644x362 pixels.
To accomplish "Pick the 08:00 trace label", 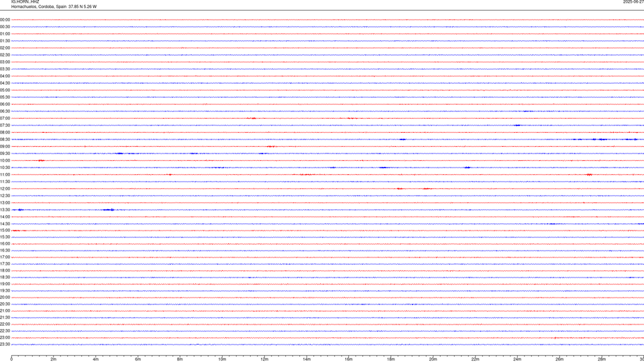I will [x=5, y=132].
